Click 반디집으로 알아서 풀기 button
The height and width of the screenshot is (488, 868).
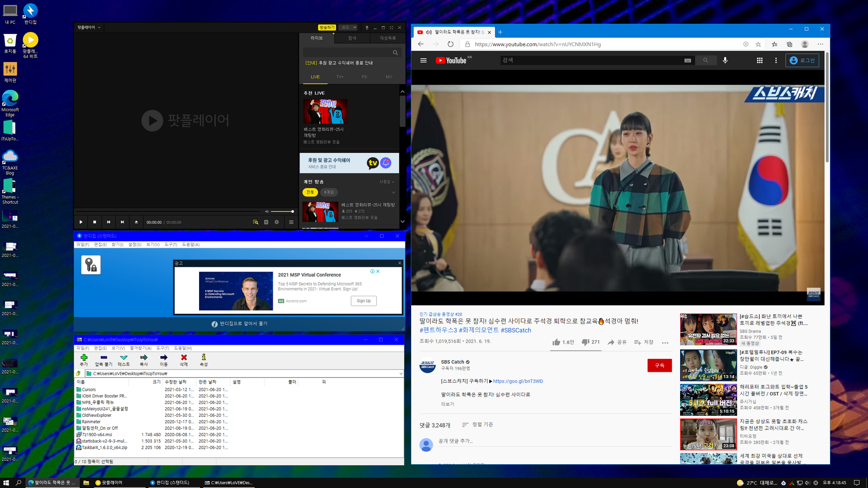(x=239, y=323)
